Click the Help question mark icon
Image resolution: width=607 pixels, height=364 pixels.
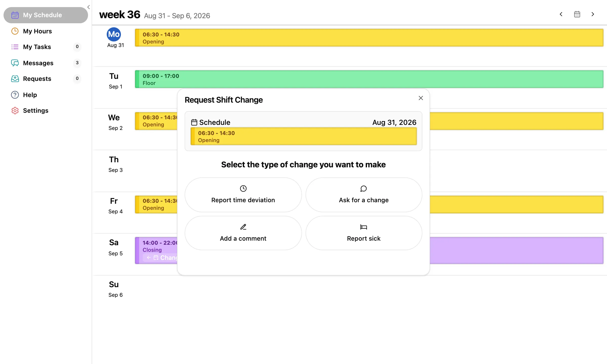(x=15, y=95)
